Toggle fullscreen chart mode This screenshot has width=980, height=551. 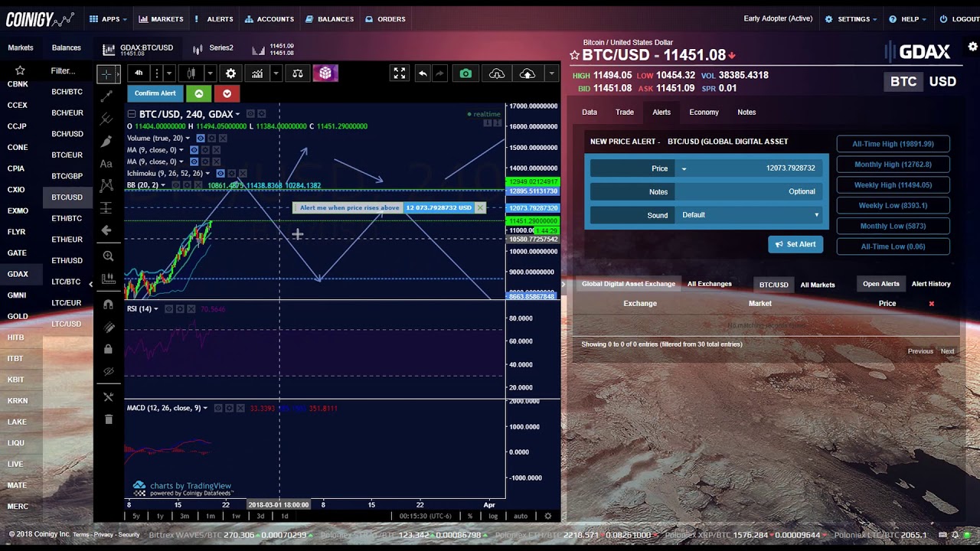pos(399,73)
